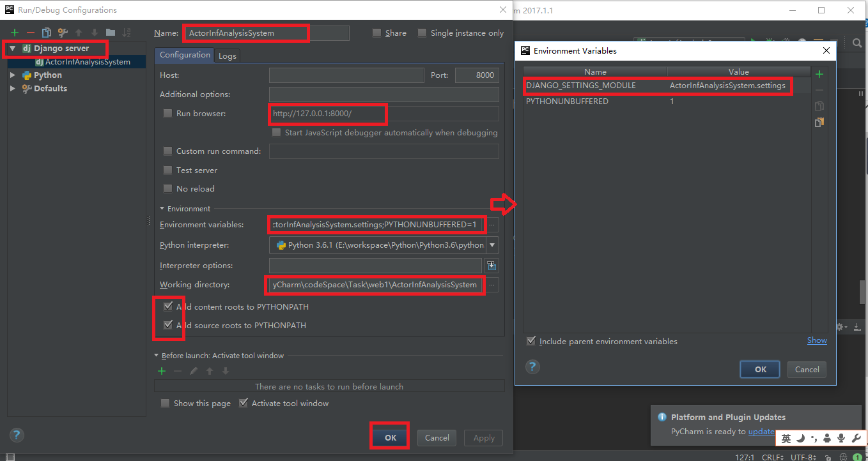Uncheck Add source roots to PYTHONPATH

pos(167,325)
